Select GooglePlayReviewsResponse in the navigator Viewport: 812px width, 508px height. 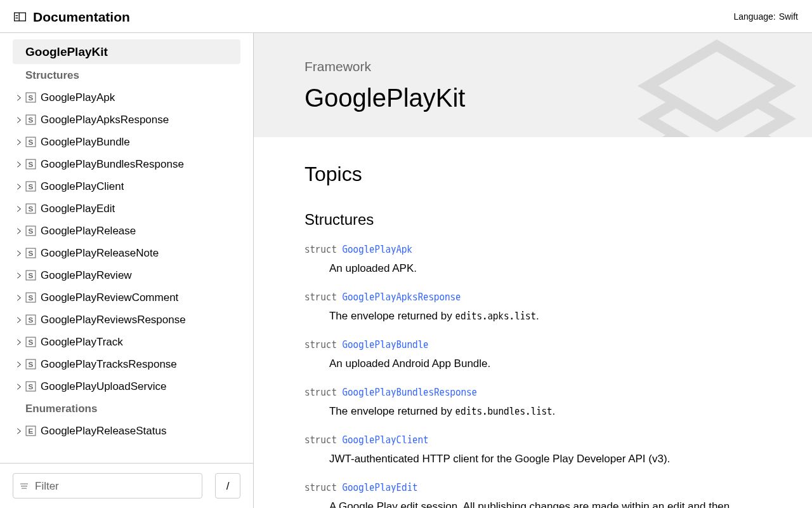click(x=113, y=320)
